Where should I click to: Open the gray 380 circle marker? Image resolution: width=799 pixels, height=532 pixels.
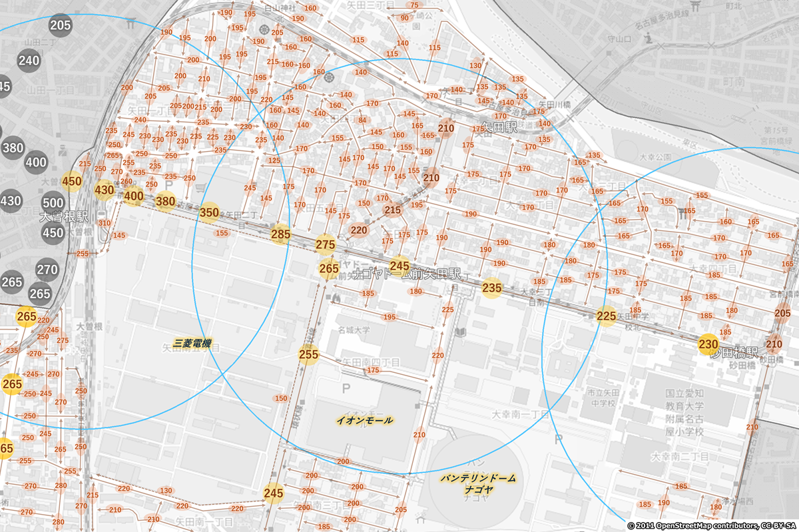pyautogui.click(x=13, y=148)
